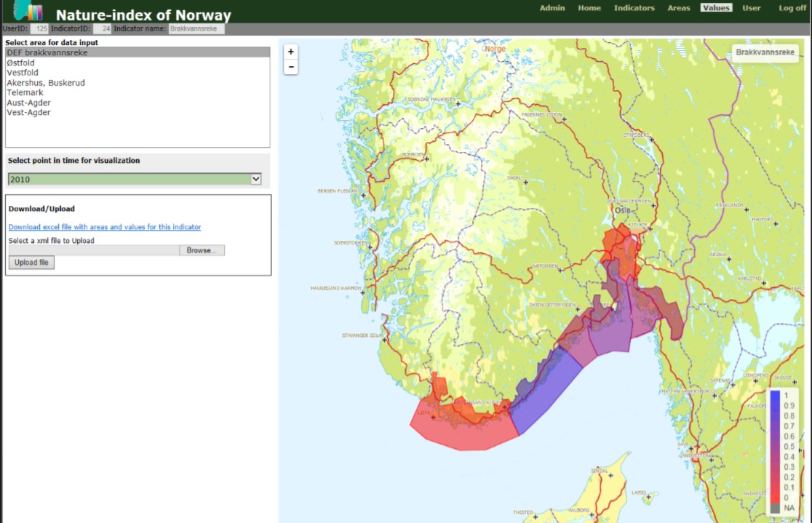Open the Admin menu

click(x=552, y=8)
